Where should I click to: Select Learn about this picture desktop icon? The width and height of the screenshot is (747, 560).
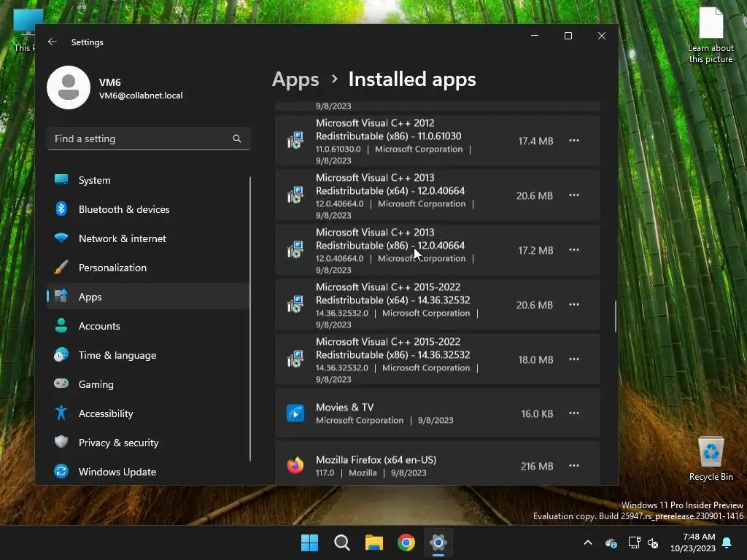711,35
